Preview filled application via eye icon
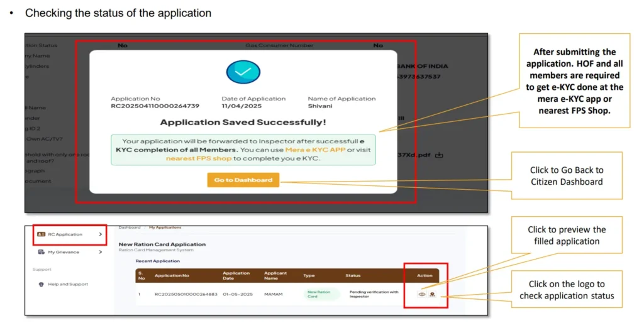644x323 pixels. click(422, 294)
